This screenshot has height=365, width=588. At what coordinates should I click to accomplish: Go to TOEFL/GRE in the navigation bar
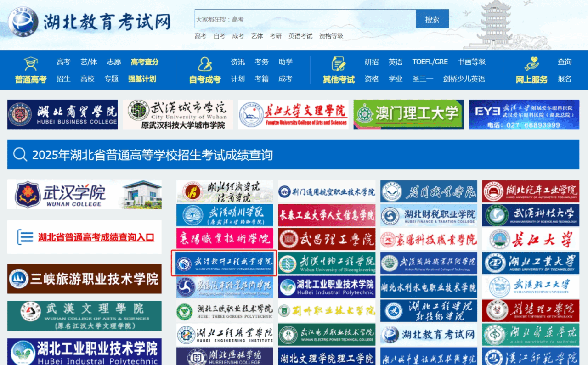tap(430, 62)
